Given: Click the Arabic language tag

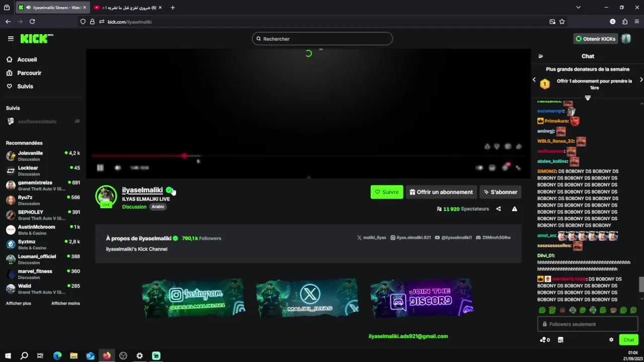Looking at the screenshot, I should (158, 207).
